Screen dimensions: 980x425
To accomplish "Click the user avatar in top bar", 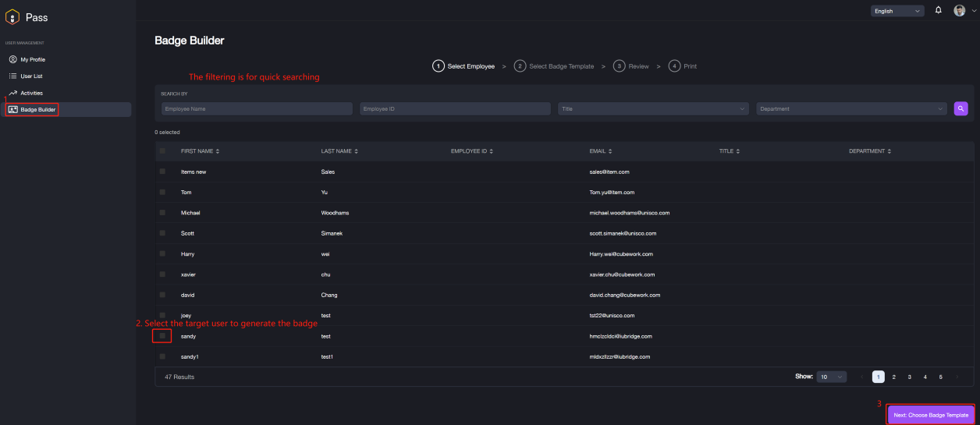I will point(960,11).
